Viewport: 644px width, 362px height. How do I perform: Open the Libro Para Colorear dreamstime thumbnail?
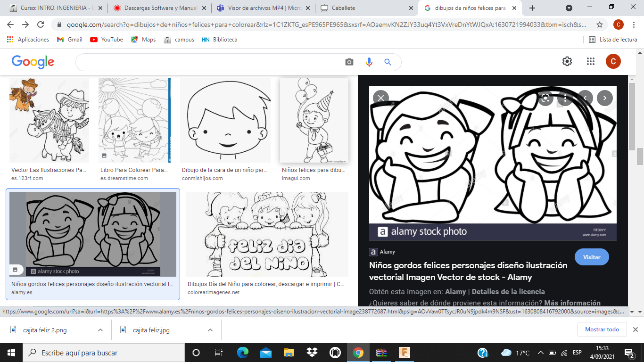coord(134,120)
